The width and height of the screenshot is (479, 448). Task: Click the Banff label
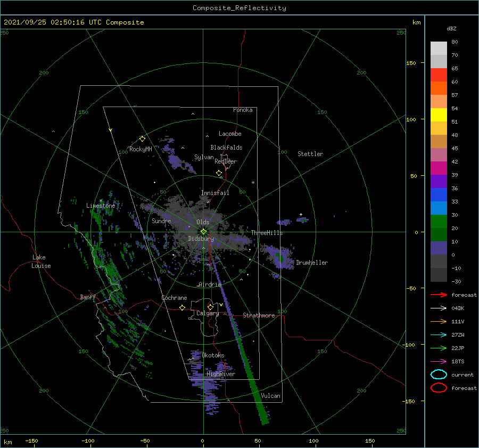(88, 297)
